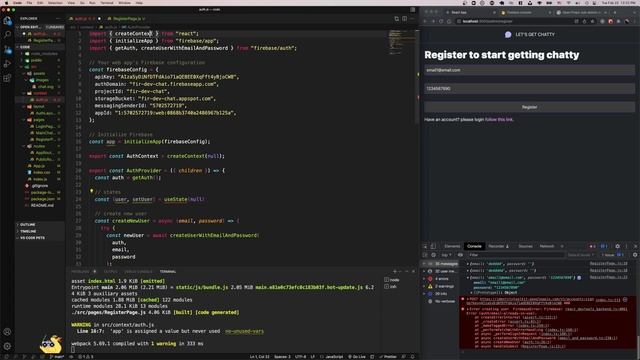Click the 'follow this link' login link
This screenshot has width=640, height=360.
pos(499,120)
